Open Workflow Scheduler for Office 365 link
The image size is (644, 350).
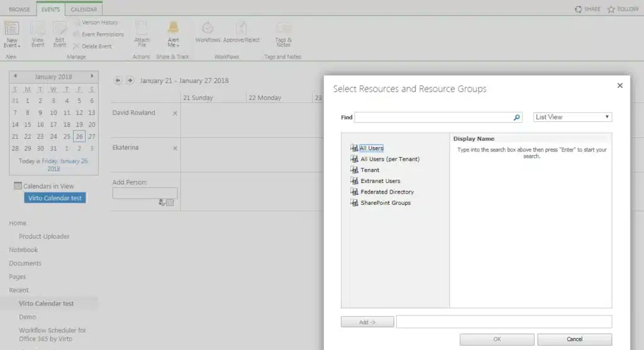tap(52, 334)
